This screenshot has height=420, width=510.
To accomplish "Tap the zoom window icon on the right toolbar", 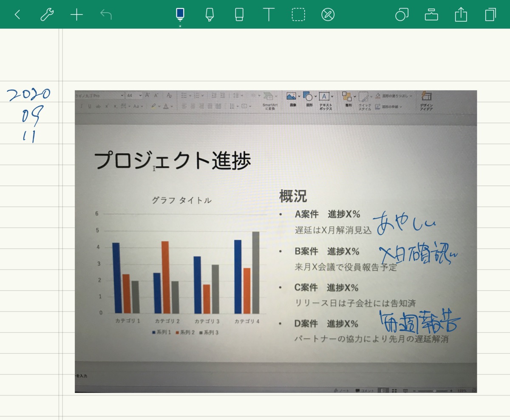I will coord(402,14).
